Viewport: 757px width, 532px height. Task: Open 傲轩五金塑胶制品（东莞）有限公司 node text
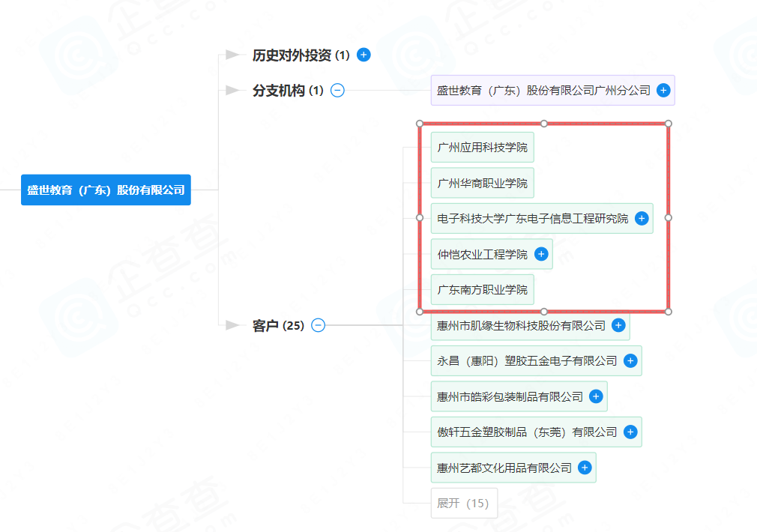(x=527, y=432)
